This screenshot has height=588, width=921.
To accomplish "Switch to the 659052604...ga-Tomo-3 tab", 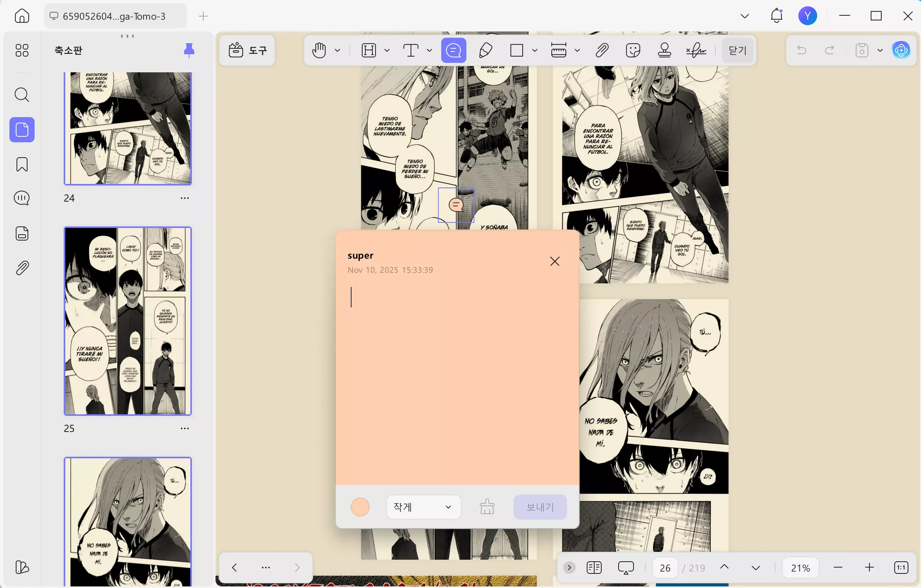I will click(x=115, y=16).
